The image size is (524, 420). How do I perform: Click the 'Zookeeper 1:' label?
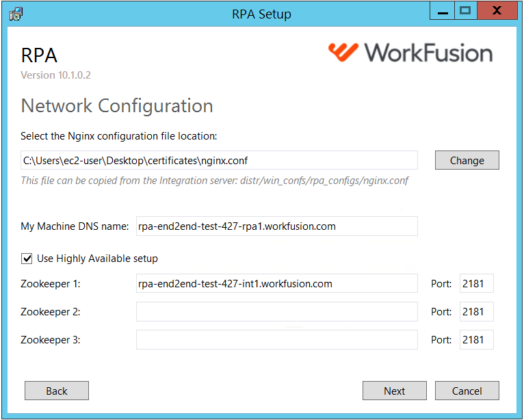point(51,284)
